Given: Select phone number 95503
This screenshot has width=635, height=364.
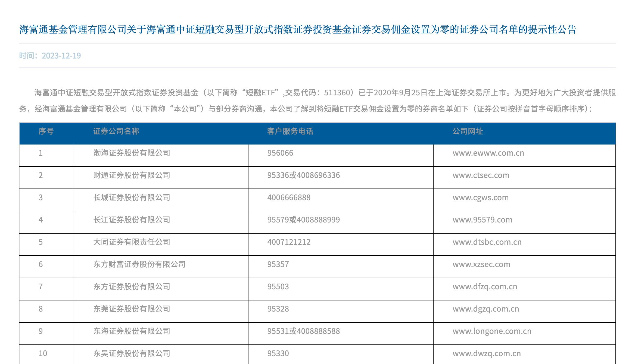Looking at the screenshot, I should [278, 287].
